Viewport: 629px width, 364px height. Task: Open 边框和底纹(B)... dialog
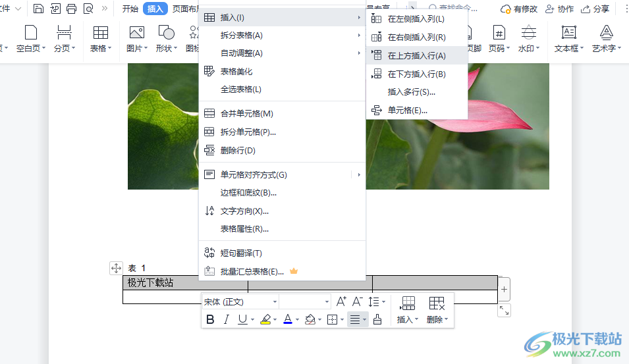[x=282, y=193]
